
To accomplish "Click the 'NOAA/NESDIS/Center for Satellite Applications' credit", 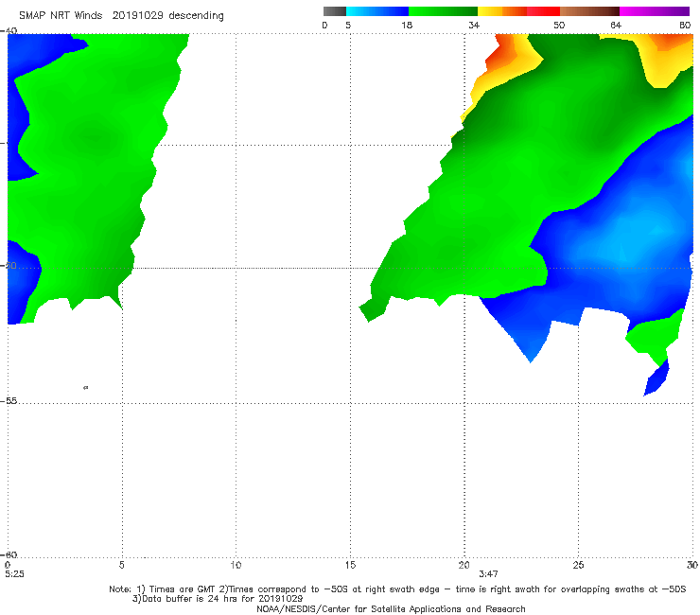I will (x=391, y=609).
